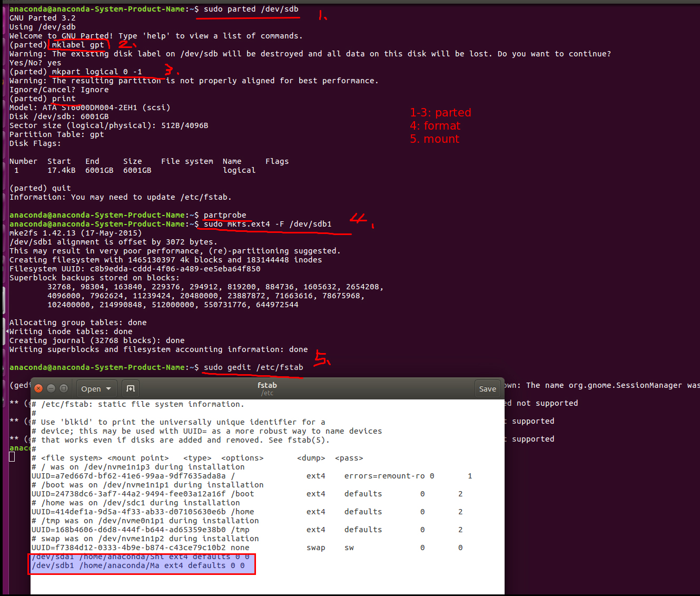Image resolution: width=700 pixels, height=596 pixels.
Task: Click the terminal cursor block at the prompt
Action: point(12,457)
